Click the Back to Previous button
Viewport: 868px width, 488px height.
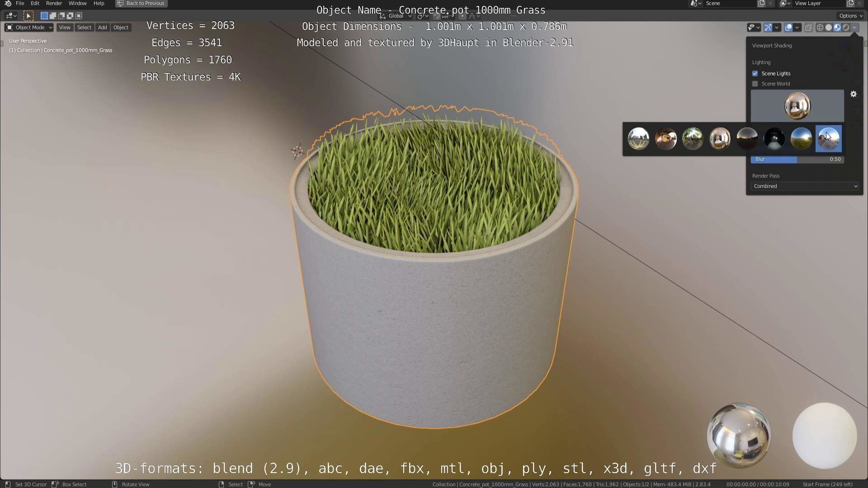point(141,3)
